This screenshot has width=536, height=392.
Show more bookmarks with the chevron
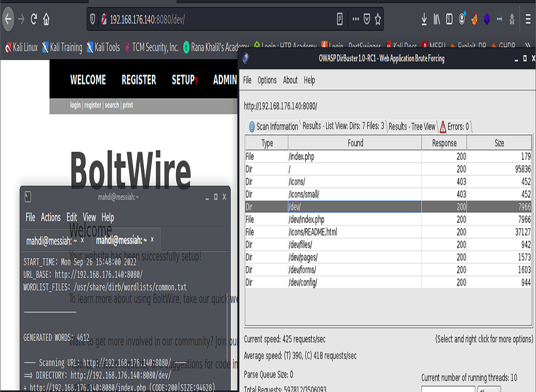point(528,46)
